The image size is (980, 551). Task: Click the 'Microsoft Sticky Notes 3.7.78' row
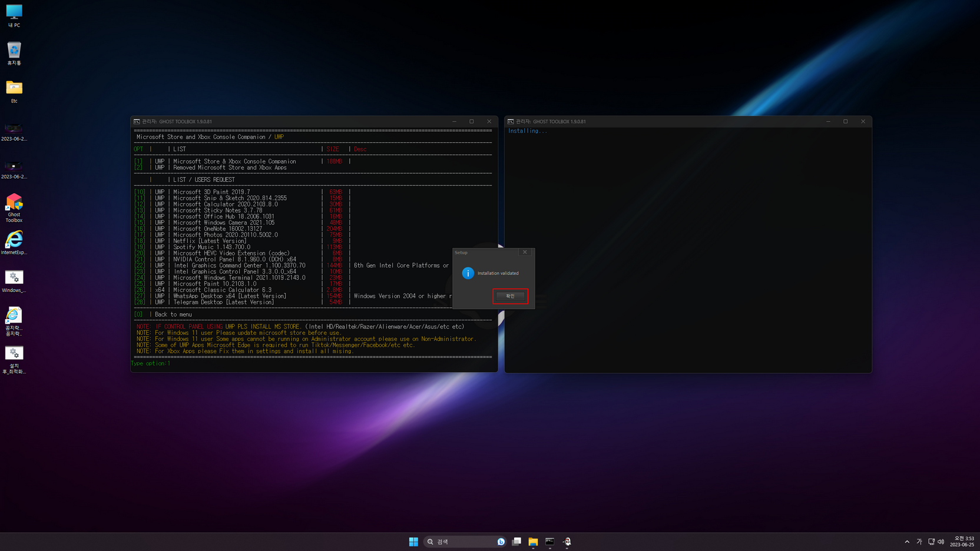(x=242, y=210)
